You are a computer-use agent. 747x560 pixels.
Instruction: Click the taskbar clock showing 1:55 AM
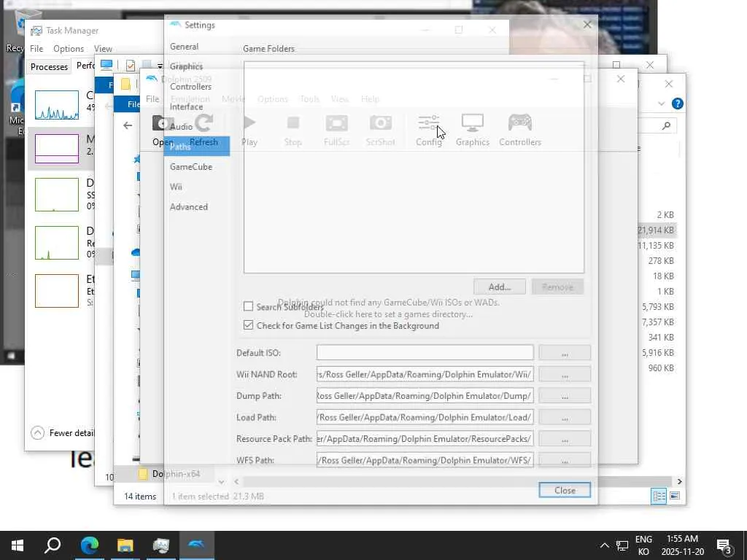pos(682,545)
